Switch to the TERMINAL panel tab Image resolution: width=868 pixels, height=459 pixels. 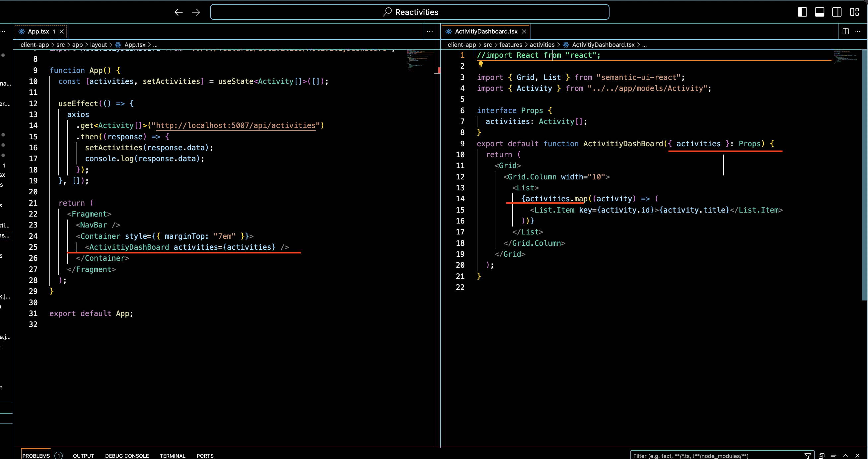coord(173,455)
